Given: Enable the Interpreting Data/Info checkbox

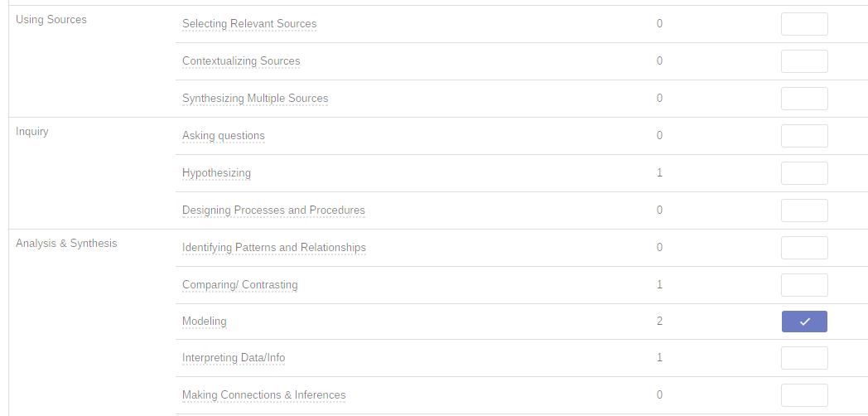Looking at the screenshot, I should (804, 358).
